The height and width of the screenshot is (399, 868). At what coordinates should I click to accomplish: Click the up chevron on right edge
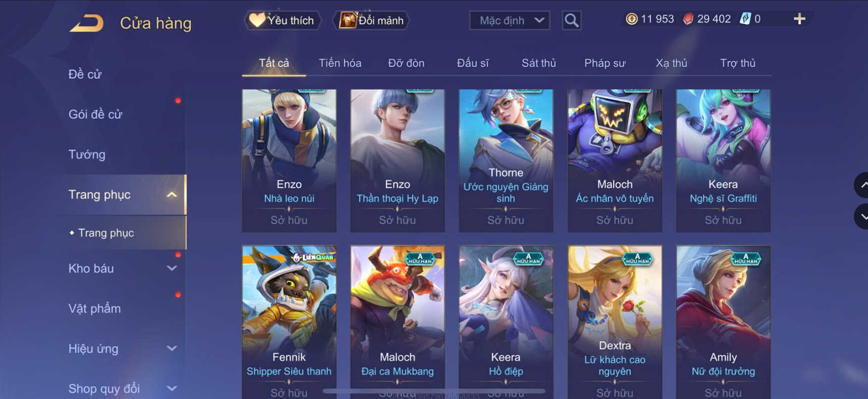[862, 185]
